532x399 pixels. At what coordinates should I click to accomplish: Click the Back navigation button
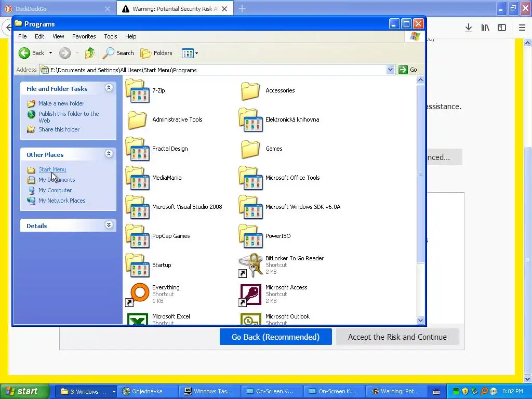coord(31,54)
